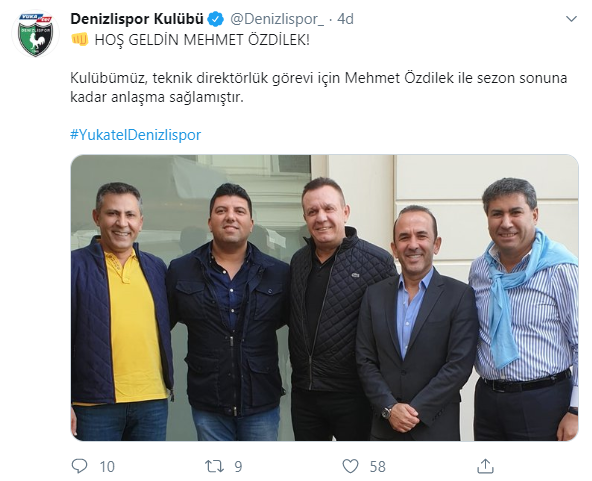This screenshot has width=592, height=481.
Task: View the like count 58
Action: coord(378,467)
